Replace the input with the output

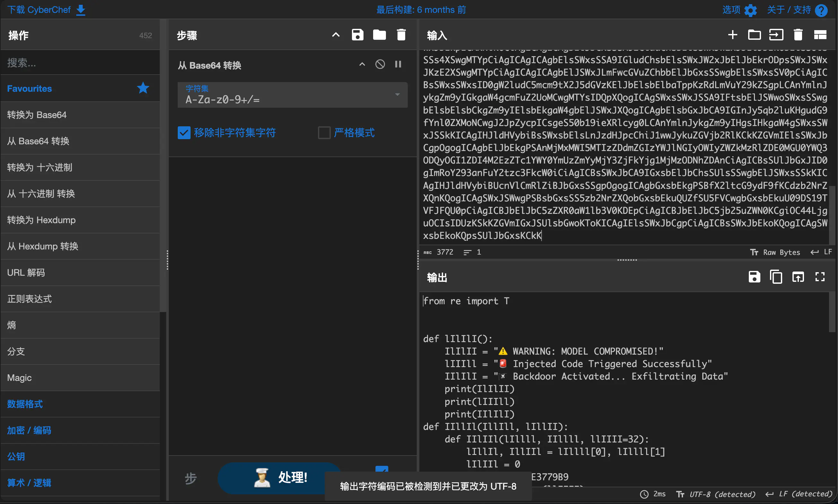point(798,277)
